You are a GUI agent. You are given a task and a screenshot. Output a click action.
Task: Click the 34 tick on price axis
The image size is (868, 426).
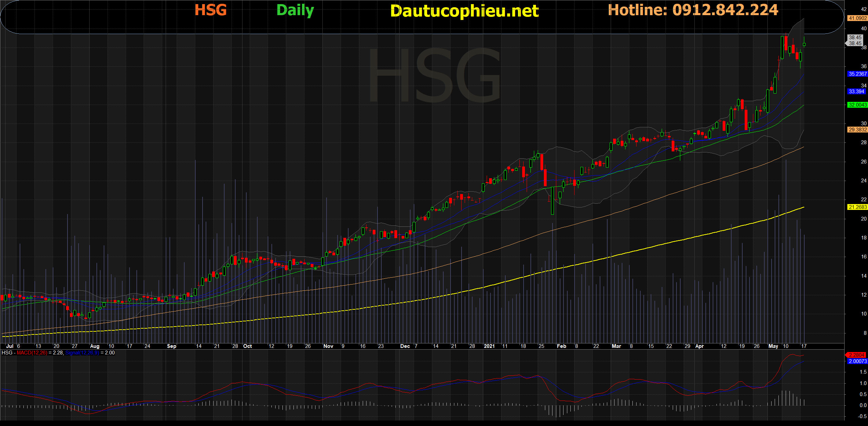(864, 85)
